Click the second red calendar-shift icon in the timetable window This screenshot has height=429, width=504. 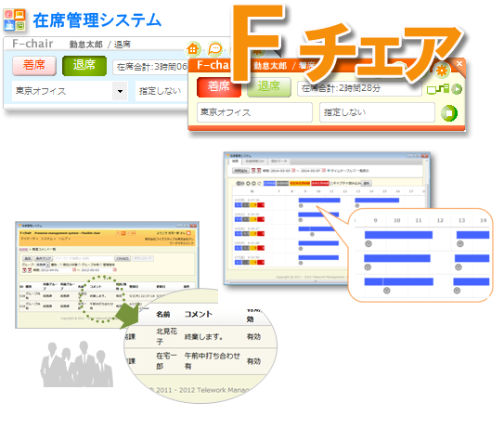[x=259, y=171]
